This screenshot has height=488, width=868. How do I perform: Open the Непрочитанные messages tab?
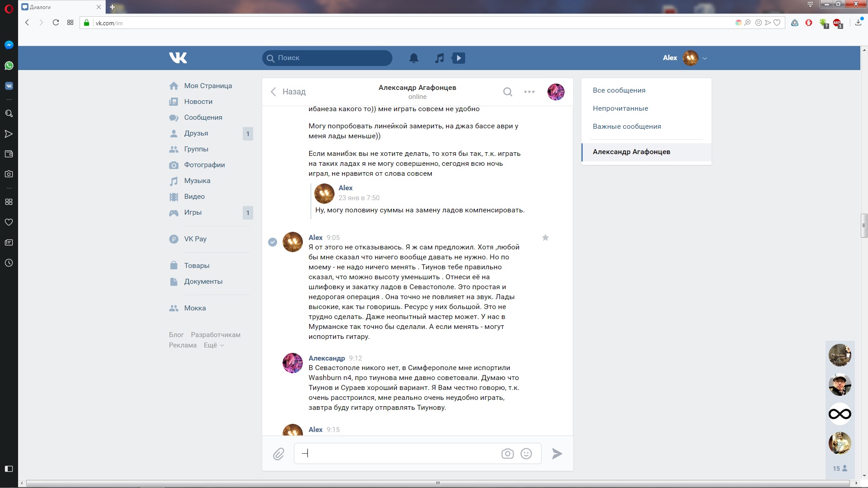(620, 108)
